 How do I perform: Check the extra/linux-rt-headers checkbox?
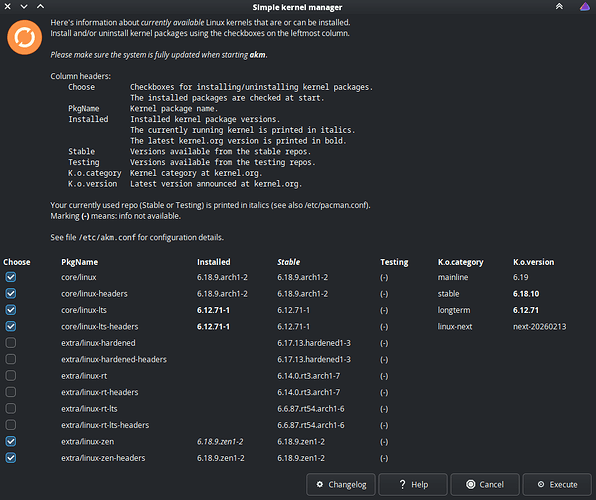[x=11, y=392]
